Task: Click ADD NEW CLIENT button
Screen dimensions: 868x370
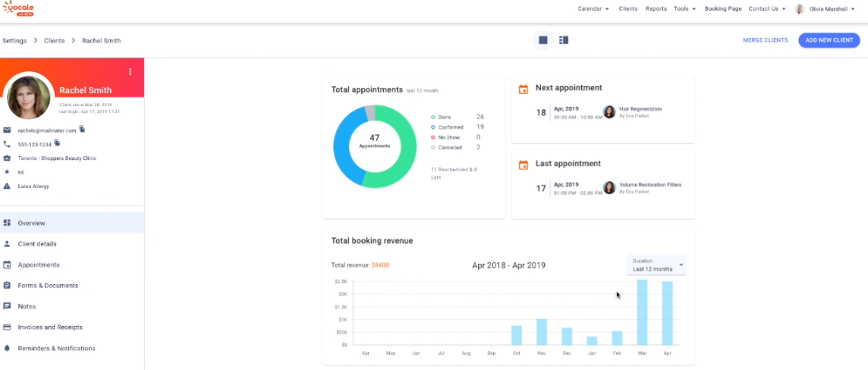Action: click(x=829, y=40)
